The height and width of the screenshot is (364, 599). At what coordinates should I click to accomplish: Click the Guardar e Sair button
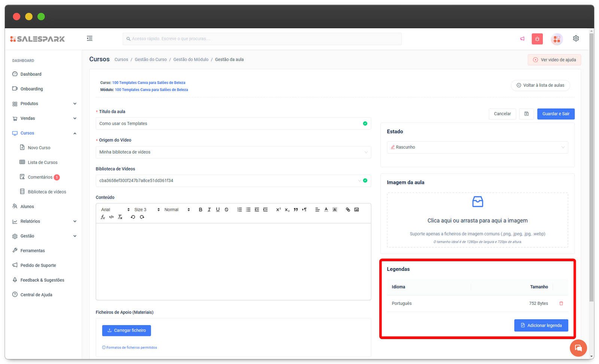556,114
